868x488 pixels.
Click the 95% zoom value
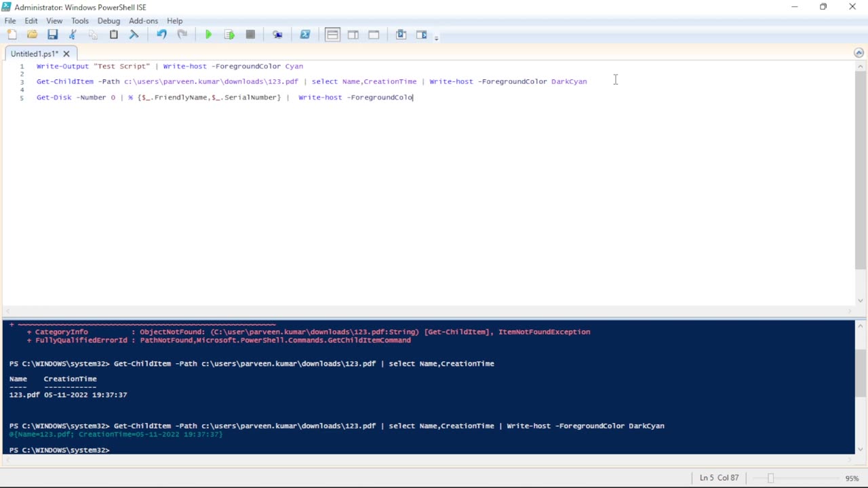pyautogui.click(x=852, y=478)
